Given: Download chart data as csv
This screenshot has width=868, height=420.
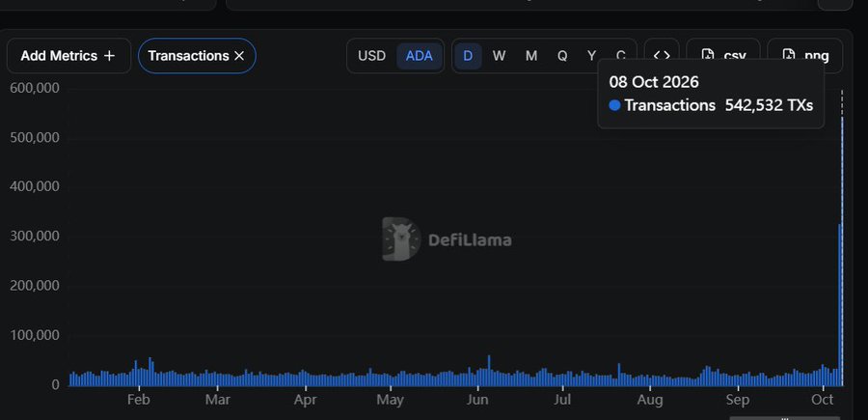Looking at the screenshot, I should (x=723, y=56).
